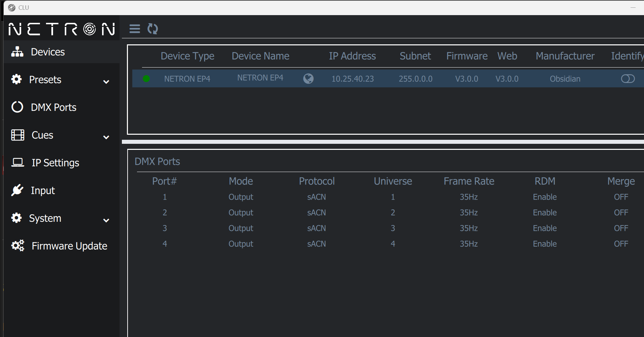
Task: Click the Web column header
Action: [x=507, y=56]
